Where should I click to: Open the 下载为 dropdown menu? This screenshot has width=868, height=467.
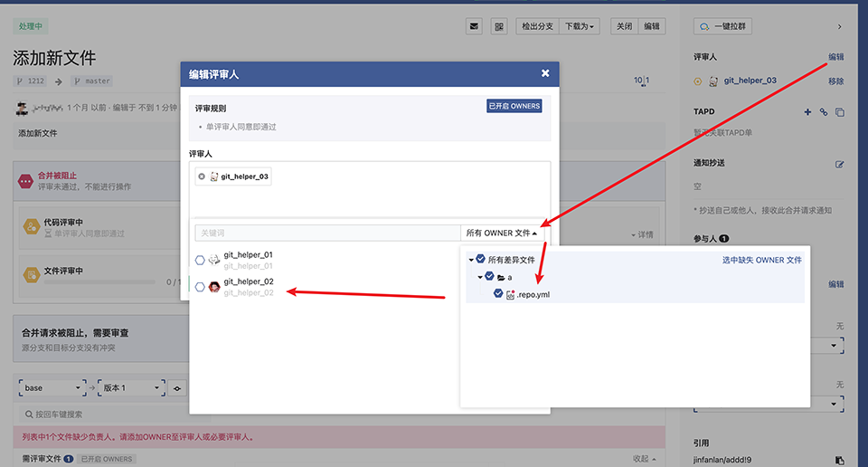tap(580, 26)
